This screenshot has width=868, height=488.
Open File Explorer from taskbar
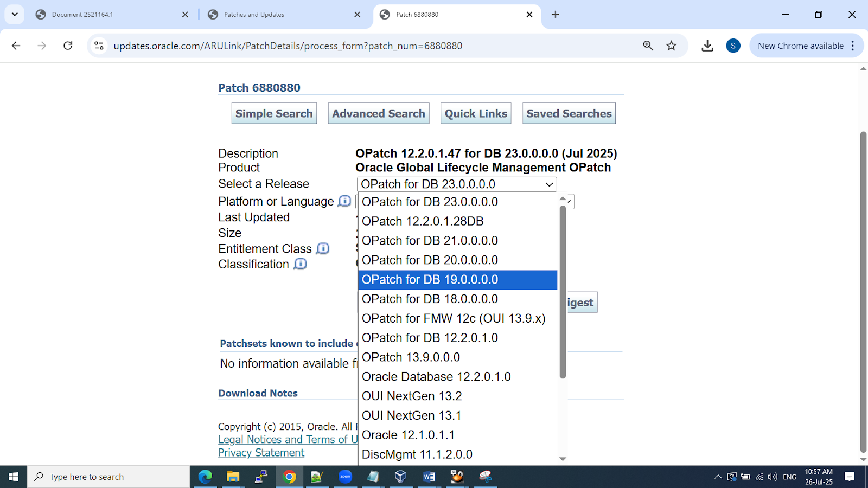[233, 477]
